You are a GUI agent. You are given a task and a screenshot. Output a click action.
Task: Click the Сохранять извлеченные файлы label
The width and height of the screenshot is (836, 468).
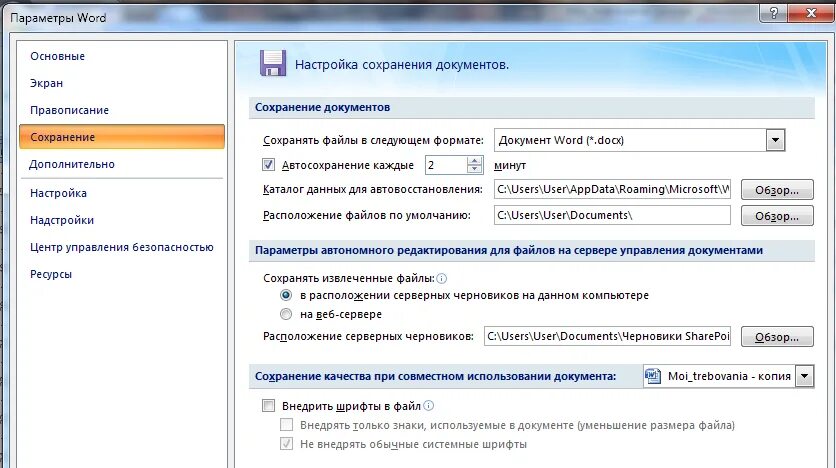tap(349, 278)
